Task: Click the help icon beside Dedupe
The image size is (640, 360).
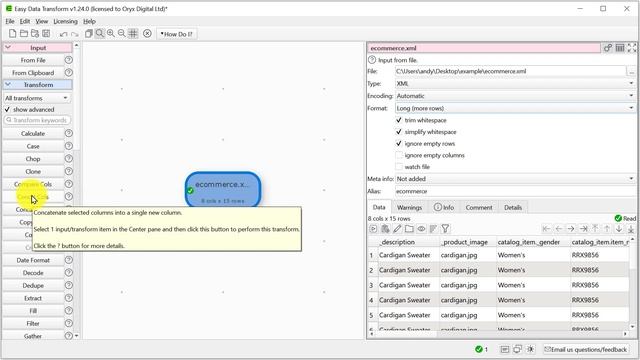Action: [x=69, y=285]
